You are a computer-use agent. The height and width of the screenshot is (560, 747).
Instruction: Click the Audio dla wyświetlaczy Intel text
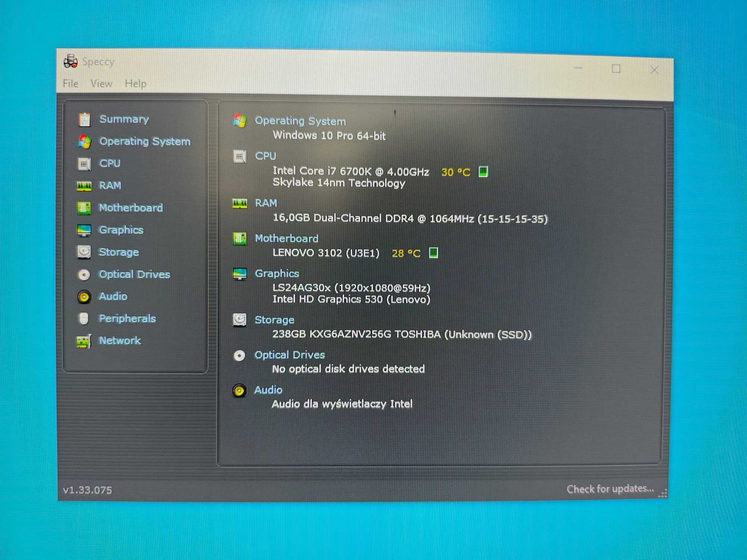coord(342,404)
